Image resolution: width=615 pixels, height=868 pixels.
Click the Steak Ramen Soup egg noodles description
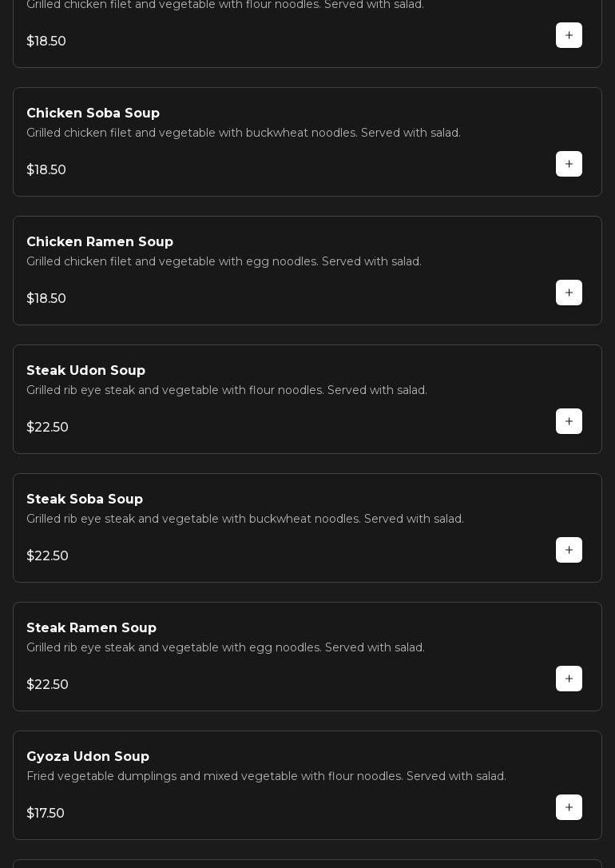click(225, 647)
